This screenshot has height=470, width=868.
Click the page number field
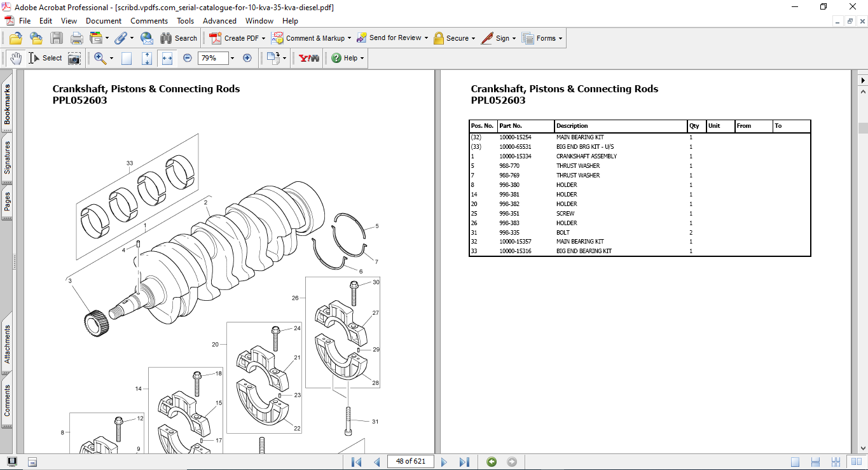(x=411, y=462)
